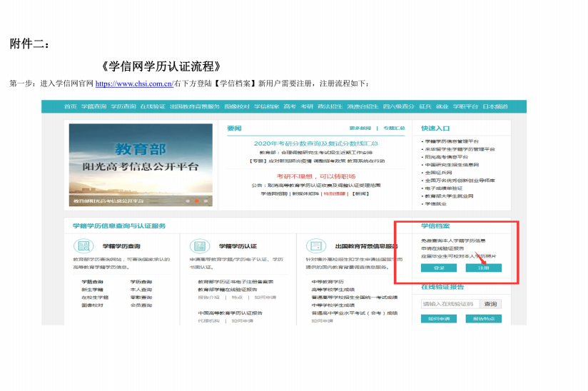Click the 学籍学历认证 card heading

[x=238, y=246]
